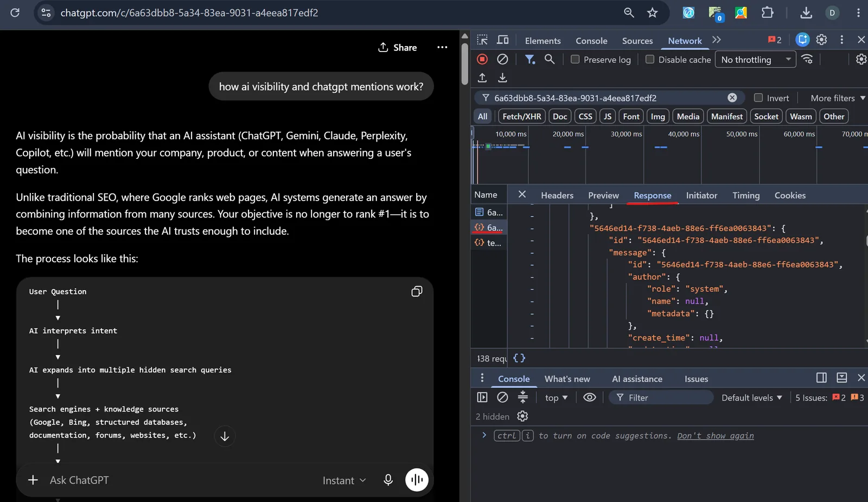Toggle the device toolbar
The image size is (868, 502).
503,40
